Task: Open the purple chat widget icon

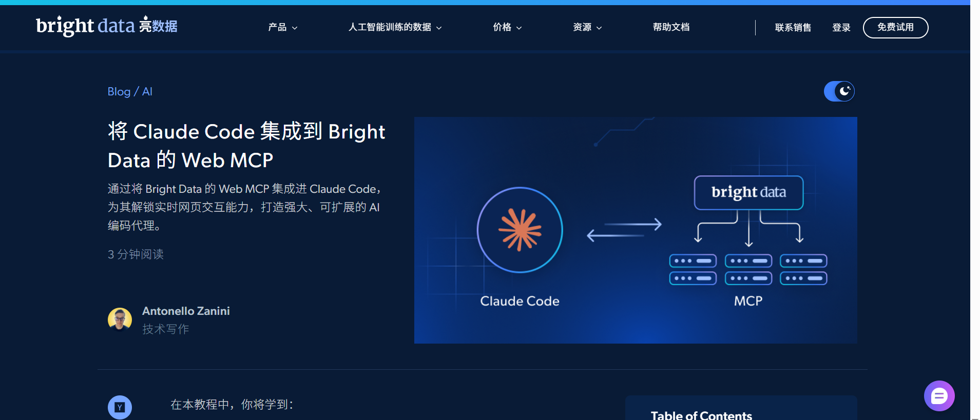Action: click(x=939, y=396)
